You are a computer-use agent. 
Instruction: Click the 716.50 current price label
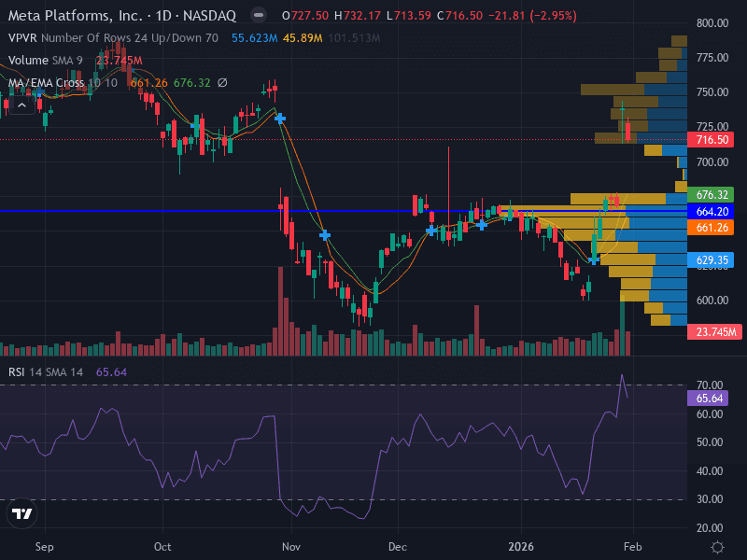(x=712, y=139)
